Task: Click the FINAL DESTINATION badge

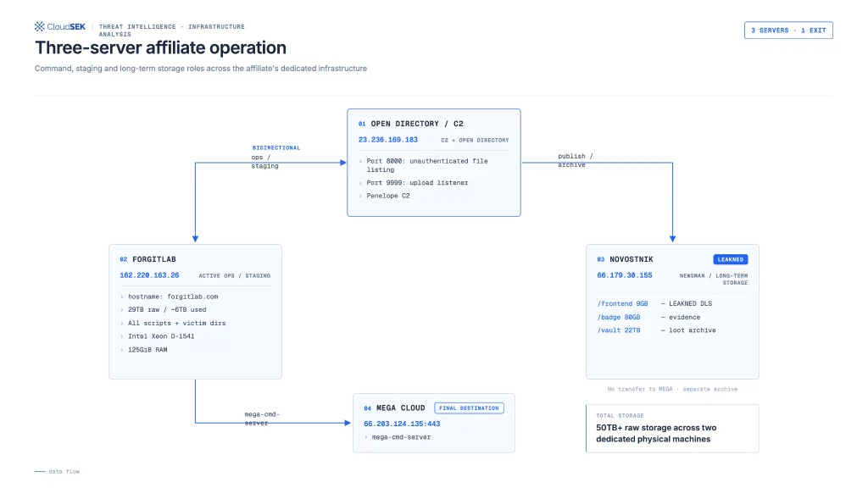Action: tap(469, 408)
